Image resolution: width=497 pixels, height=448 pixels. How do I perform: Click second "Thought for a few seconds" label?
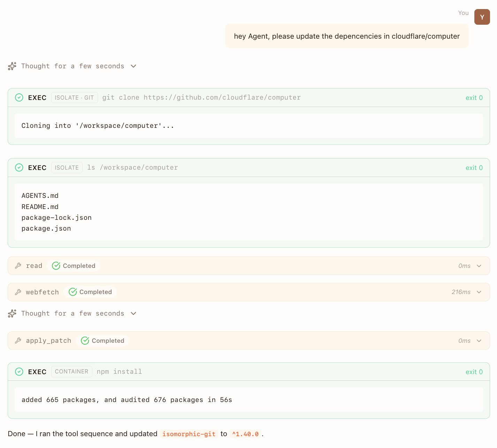72,314
